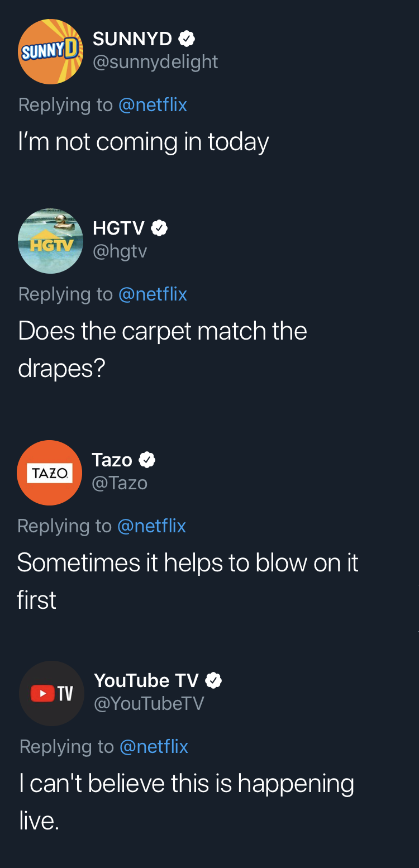The width and height of the screenshot is (419, 868).
Task: Tap YouTube TV's verified checkmark
Action: point(213,680)
